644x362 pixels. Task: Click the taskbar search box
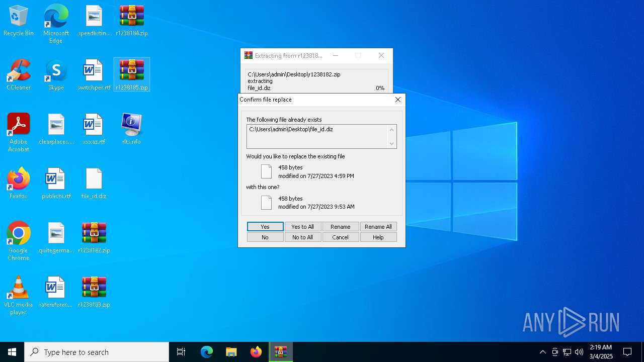[97, 352]
